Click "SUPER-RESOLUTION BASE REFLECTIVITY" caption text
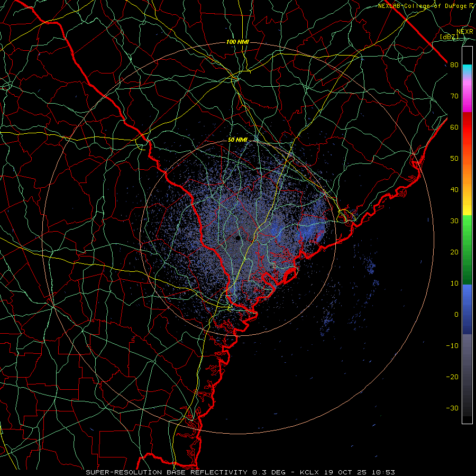 point(167,472)
